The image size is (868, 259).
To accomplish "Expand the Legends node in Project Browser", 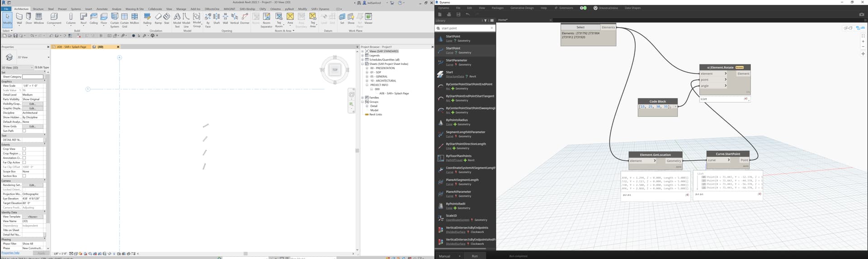I will pyautogui.click(x=363, y=55).
